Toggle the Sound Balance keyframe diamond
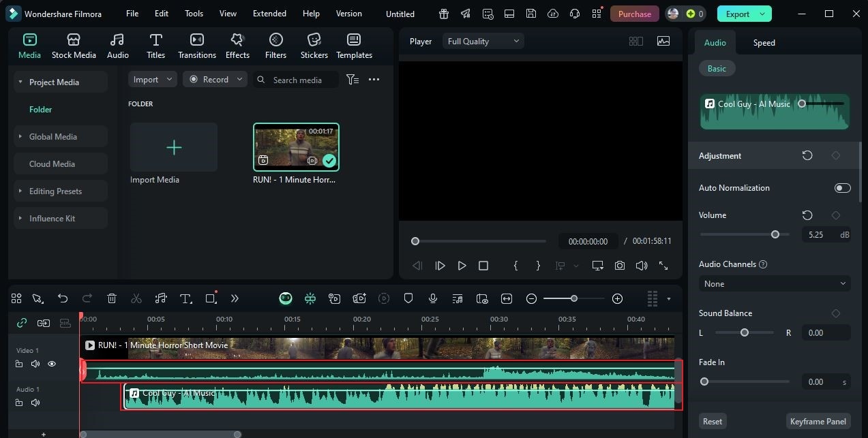Screen dimensions: 868x438 tap(836, 313)
